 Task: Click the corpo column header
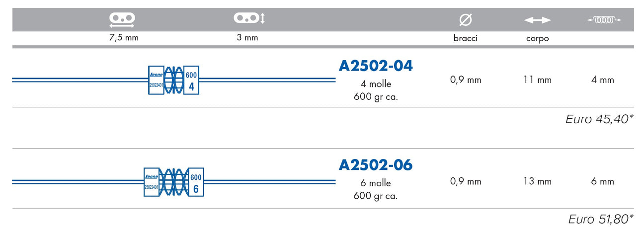point(538,39)
